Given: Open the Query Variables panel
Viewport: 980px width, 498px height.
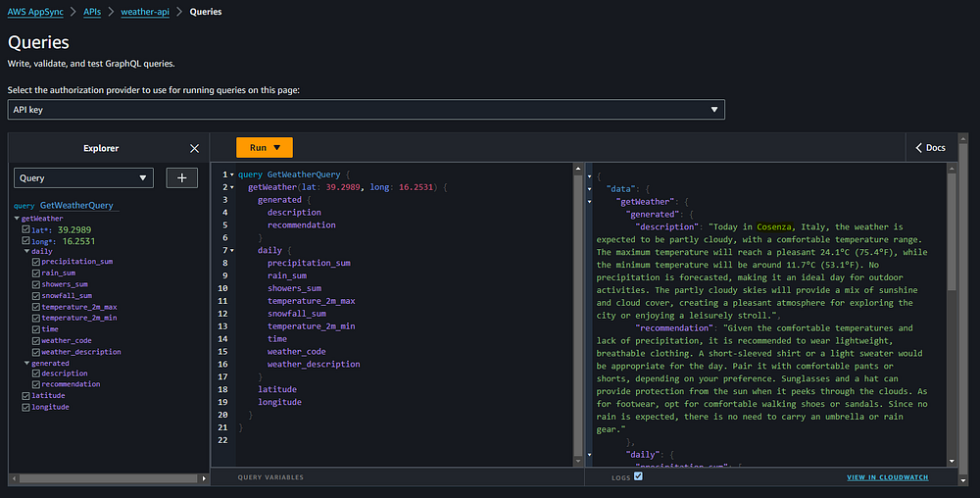Looking at the screenshot, I should 270,477.
